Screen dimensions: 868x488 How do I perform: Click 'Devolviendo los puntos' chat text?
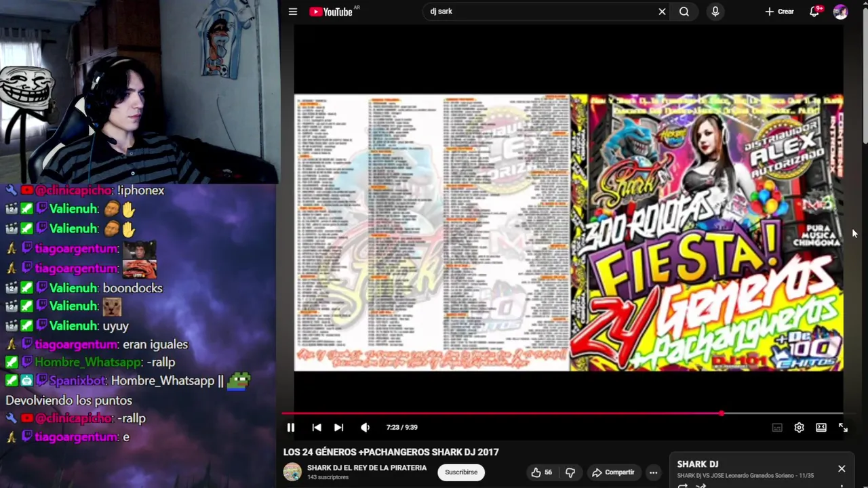pyautogui.click(x=68, y=401)
